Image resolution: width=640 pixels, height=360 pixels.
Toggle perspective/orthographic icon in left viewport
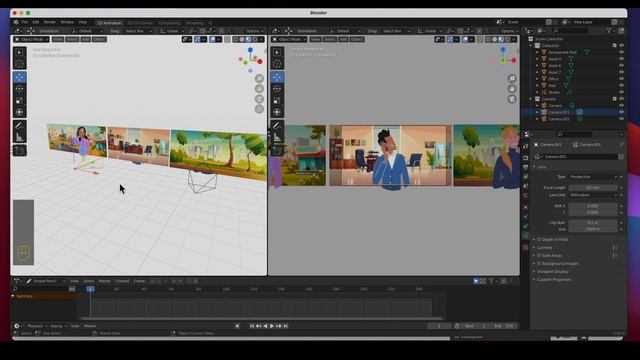click(259, 109)
